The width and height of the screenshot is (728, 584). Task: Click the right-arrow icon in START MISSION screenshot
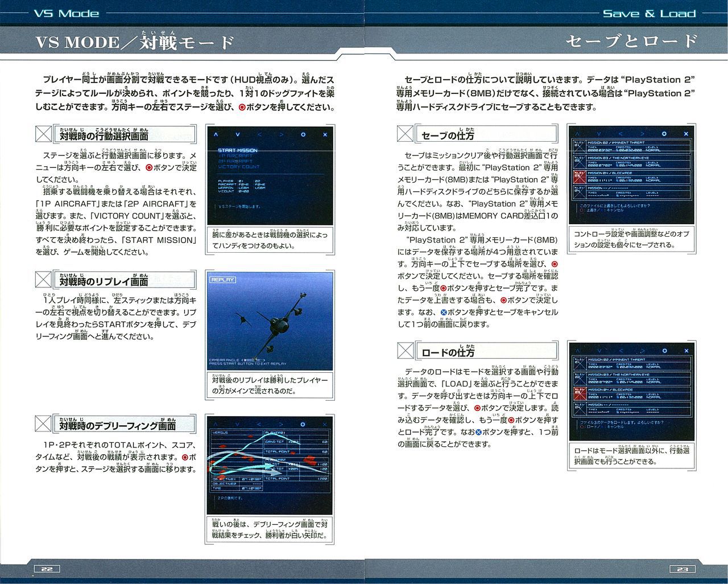tap(281, 135)
